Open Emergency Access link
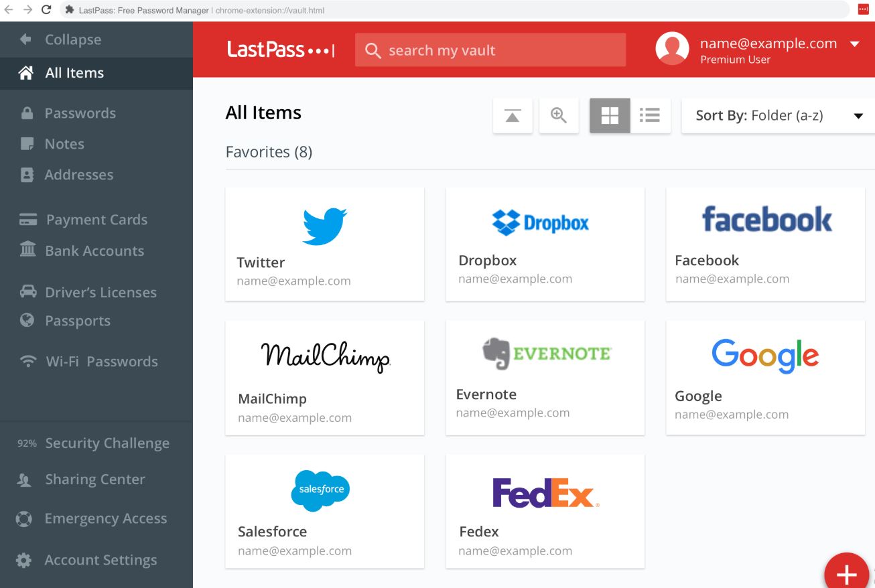 tap(106, 518)
